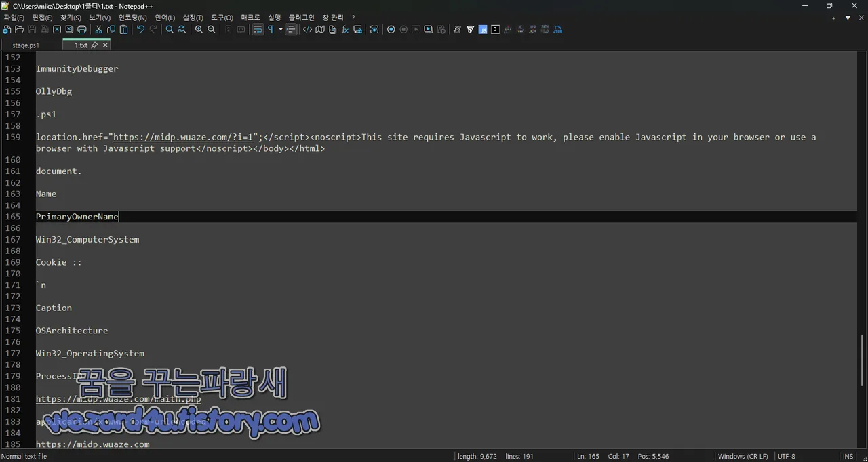The image size is (868, 462).
Task: Close the 1.txt tab
Action: (x=105, y=45)
